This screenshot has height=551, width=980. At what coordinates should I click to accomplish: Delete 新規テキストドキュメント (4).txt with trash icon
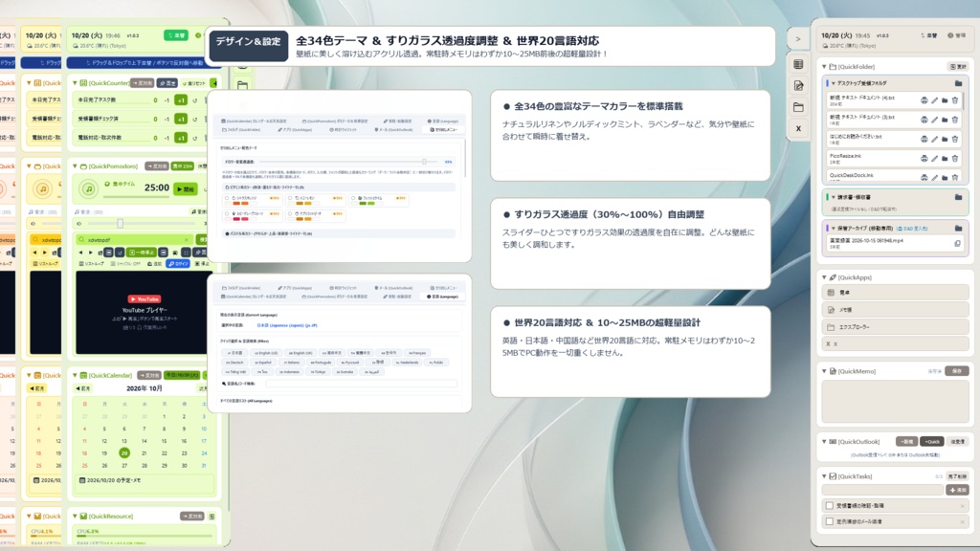coord(955,99)
